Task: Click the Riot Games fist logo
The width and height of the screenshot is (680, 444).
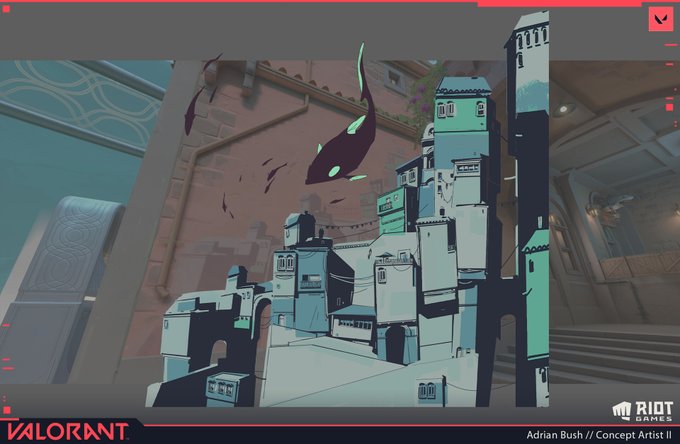Action: (x=621, y=411)
